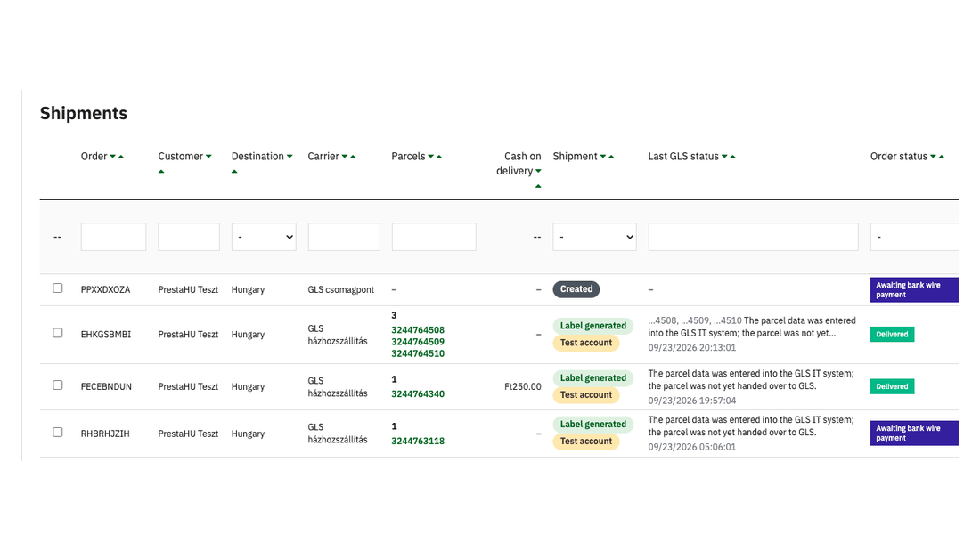Click Awaiting bank wire payment for PPXXDXOZA

(x=914, y=290)
